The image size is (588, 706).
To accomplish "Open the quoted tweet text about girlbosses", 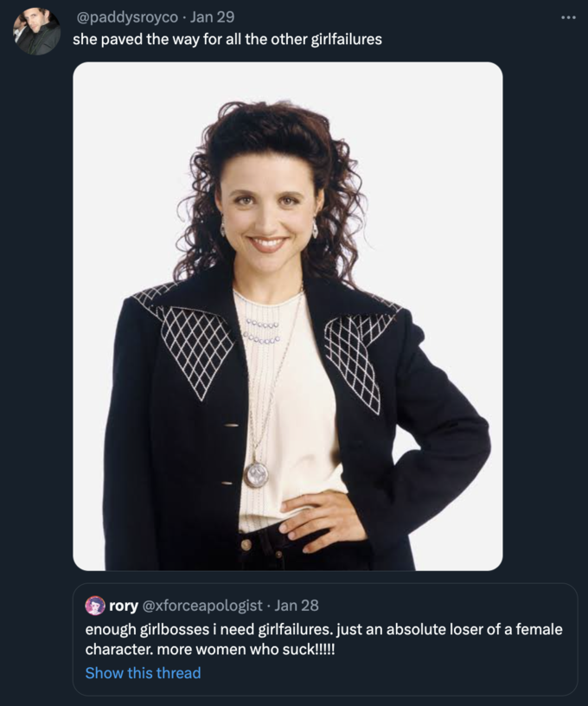I will 324,639.
